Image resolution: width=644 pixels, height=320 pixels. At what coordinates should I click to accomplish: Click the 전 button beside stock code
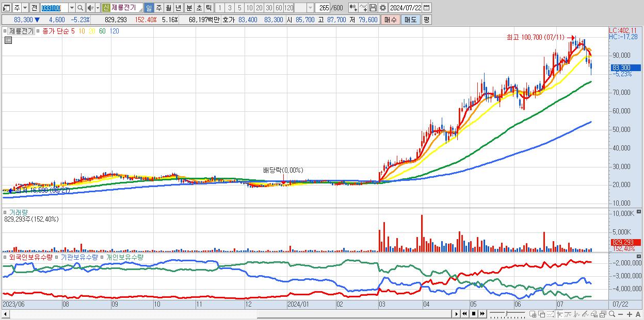pos(34,8)
